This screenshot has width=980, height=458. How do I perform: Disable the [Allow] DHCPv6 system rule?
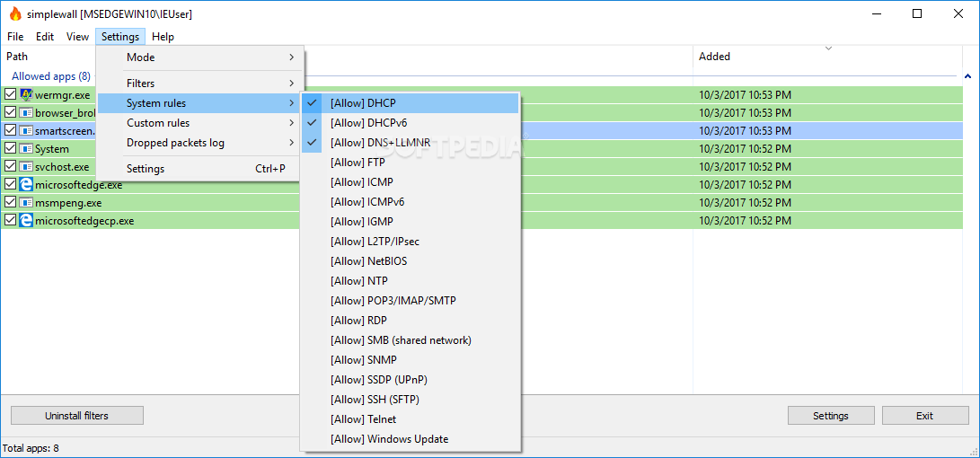click(x=410, y=122)
